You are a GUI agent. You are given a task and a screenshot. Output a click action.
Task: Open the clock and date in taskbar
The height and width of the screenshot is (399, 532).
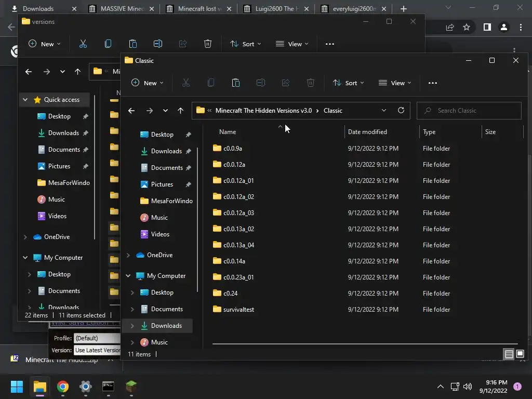point(493,387)
